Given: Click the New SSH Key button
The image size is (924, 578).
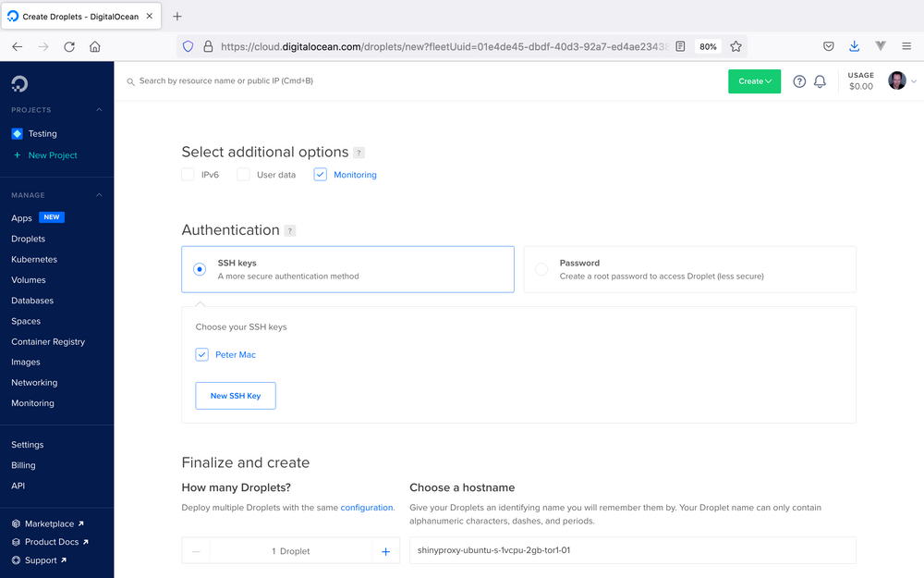Looking at the screenshot, I should pos(236,395).
